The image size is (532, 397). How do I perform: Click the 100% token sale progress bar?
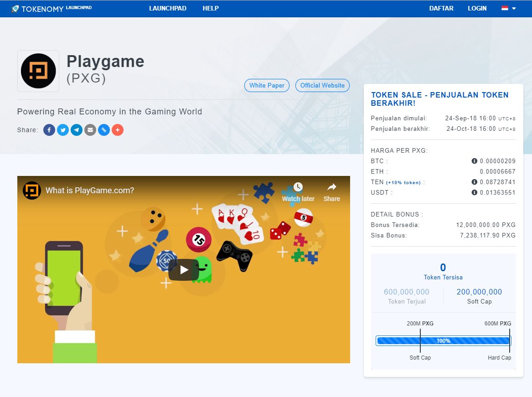(x=443, y=340)
